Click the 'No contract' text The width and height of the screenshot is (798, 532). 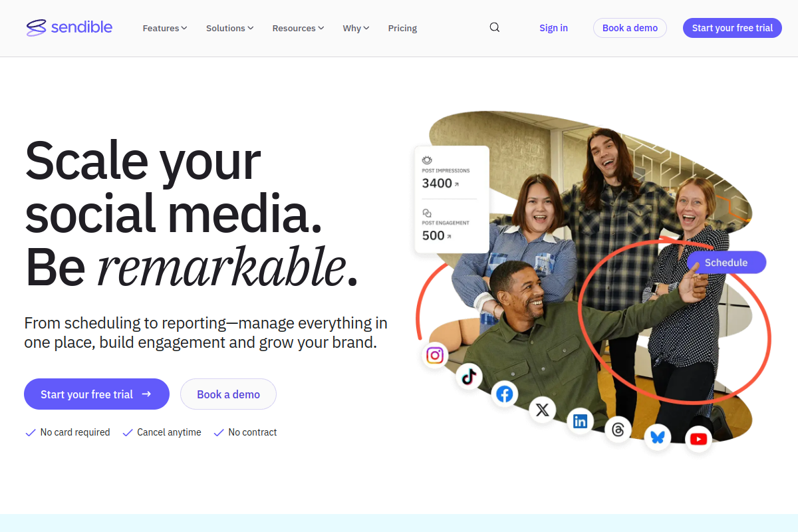(x=253, y=432)
